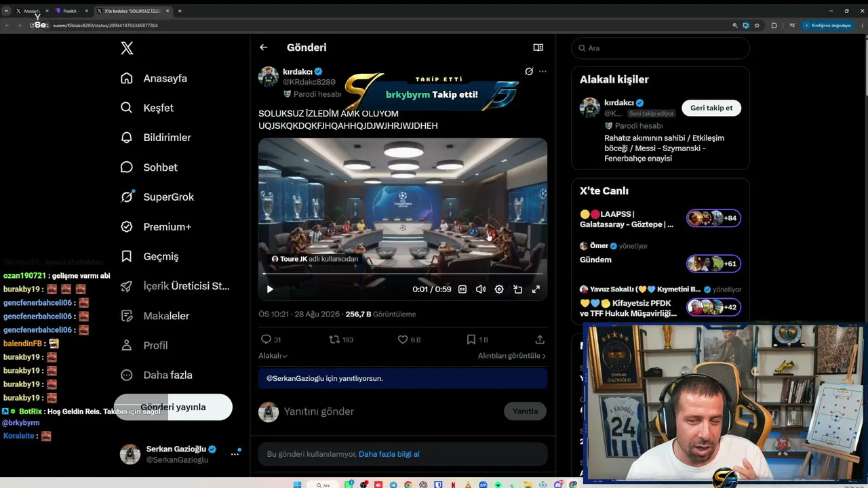The image size is (868, 488).
Task: Expand the Daha fazla sidebar menu
Action: point(157,375)
